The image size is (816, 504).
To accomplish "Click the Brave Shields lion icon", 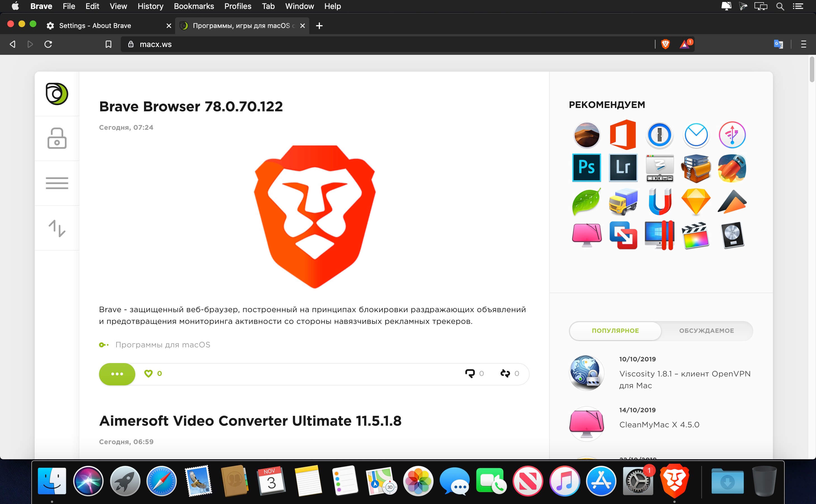I will 665,44.
